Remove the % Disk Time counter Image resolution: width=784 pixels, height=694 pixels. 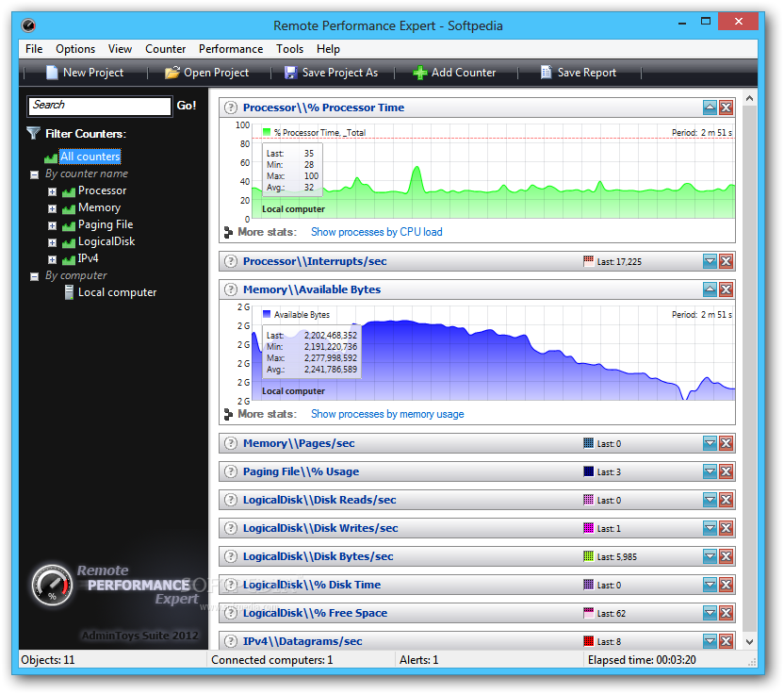(726, 585)
